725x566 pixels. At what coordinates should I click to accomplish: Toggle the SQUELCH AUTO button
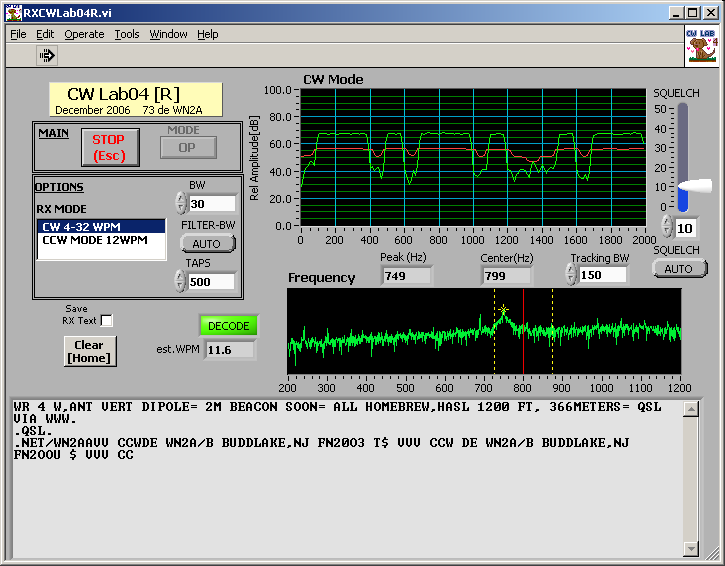pos(678,268)
